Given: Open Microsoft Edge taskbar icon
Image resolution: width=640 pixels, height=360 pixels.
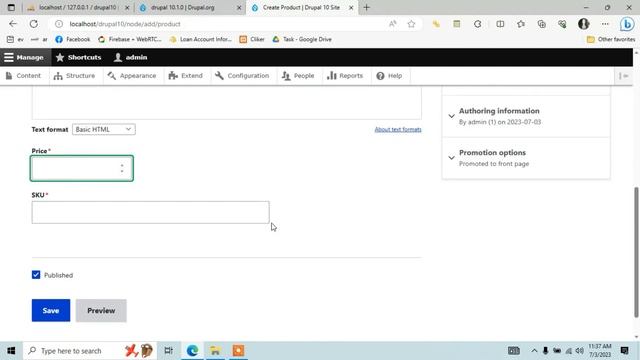Looking at the screenshot, I should (x=192, y=351).
